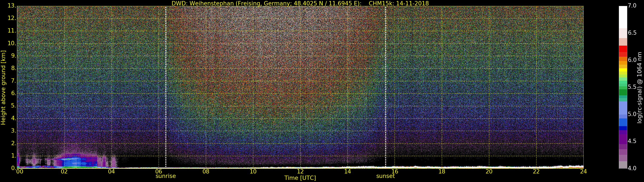Pick the white segment at the colorbar top
Screen dimensions: 644x182
[623, 16]
